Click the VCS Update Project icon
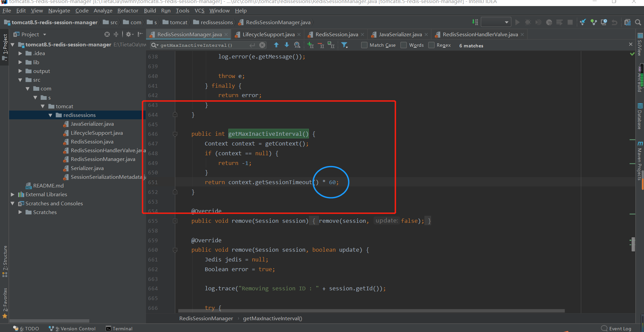Viewport: 644px width, 332px height. click(583, 22)
